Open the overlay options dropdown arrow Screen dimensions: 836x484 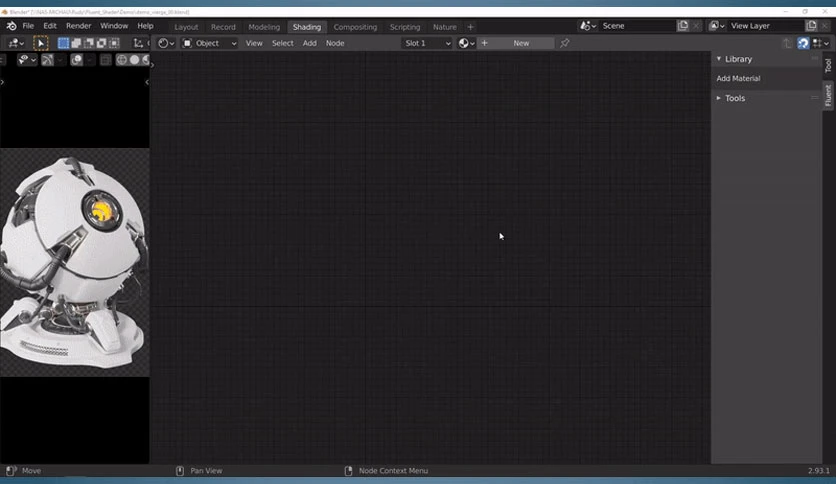89,60
